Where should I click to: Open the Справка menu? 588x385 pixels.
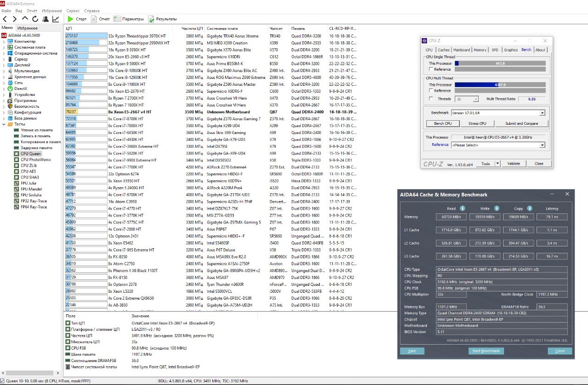92,11
